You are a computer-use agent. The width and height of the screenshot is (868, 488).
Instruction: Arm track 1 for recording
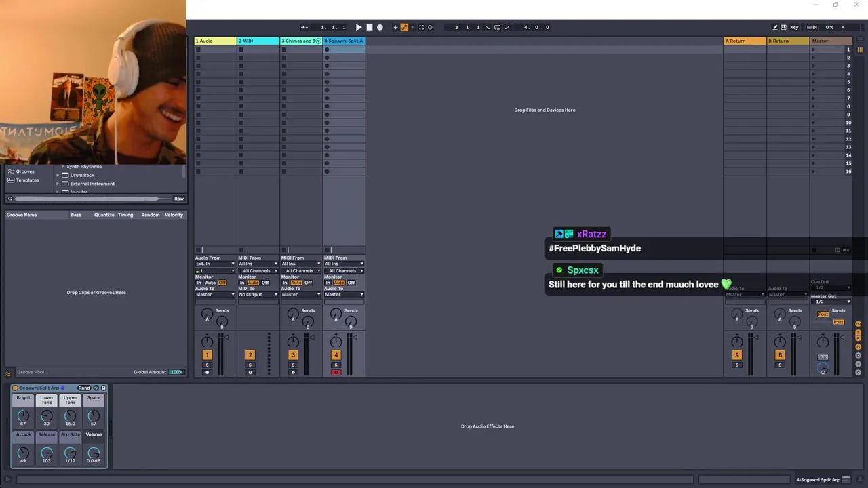coord(207,373)
